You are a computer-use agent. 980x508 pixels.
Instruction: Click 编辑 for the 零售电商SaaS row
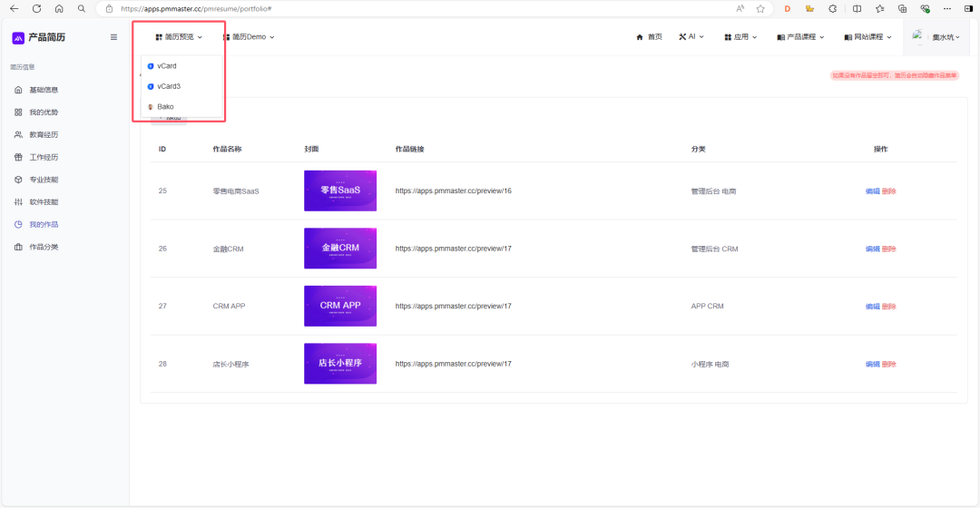873,191
